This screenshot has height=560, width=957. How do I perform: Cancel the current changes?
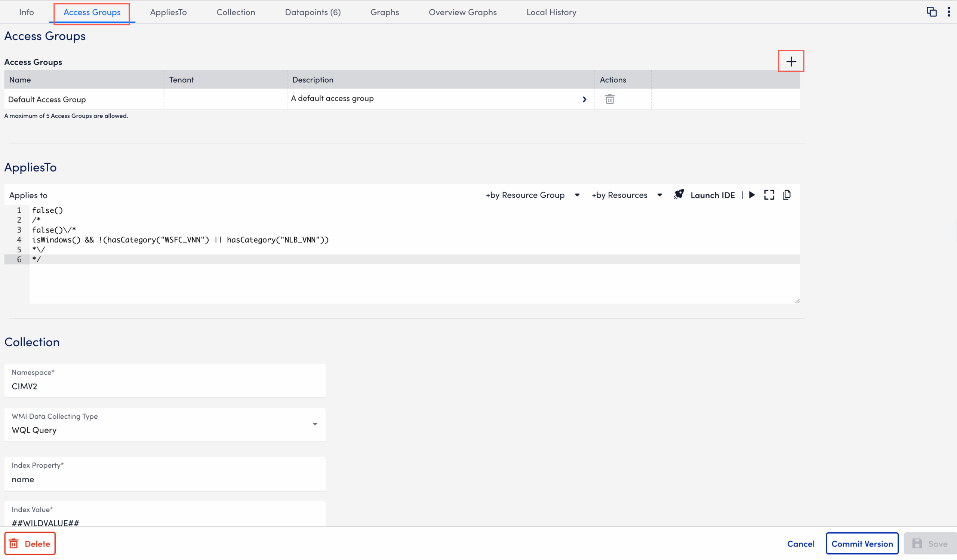(801, 543)
